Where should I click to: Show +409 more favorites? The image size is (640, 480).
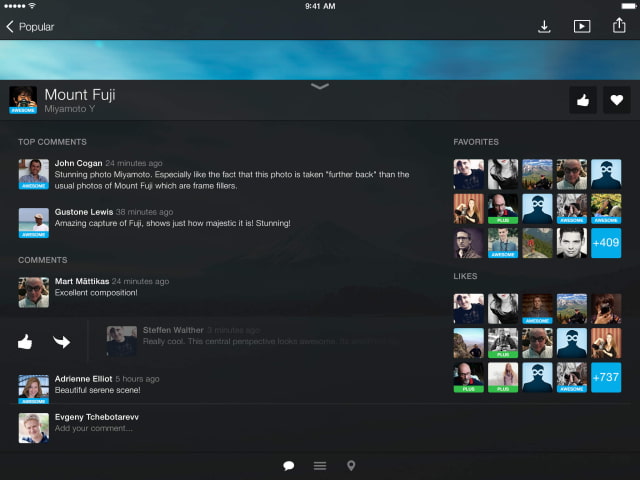(606, 243)
